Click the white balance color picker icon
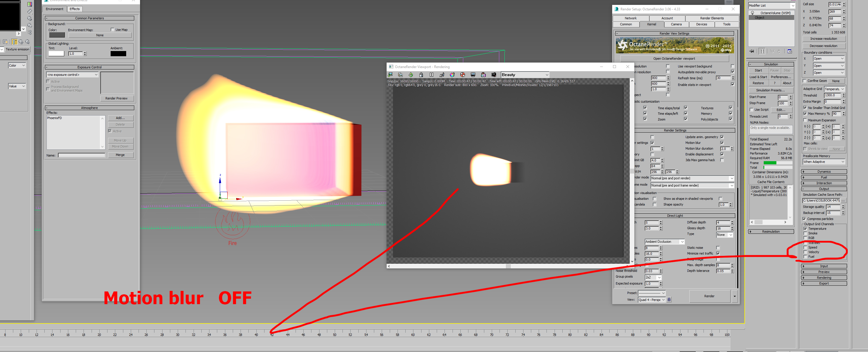The width and height of the screenshot is (868, 352). [452, 75]
